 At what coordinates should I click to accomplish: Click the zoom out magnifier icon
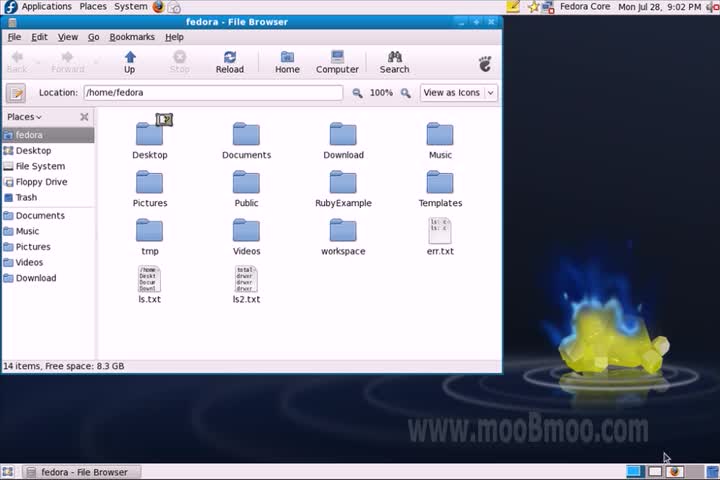[x=357, y=93]
